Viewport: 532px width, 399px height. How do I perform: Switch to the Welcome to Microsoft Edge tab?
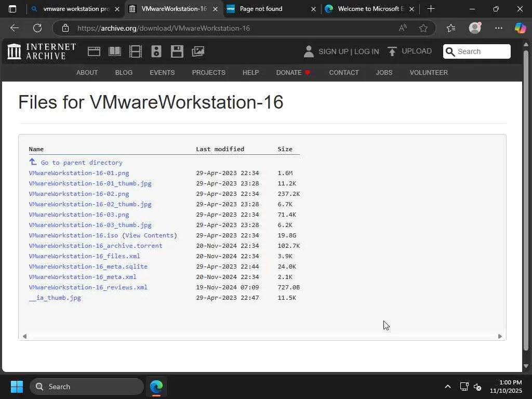coord(369,9)
